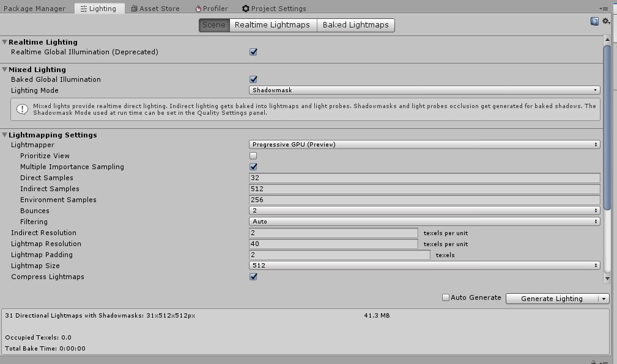Click the Lightmapper label
617x364 pixels.
[x=32, y=145]
